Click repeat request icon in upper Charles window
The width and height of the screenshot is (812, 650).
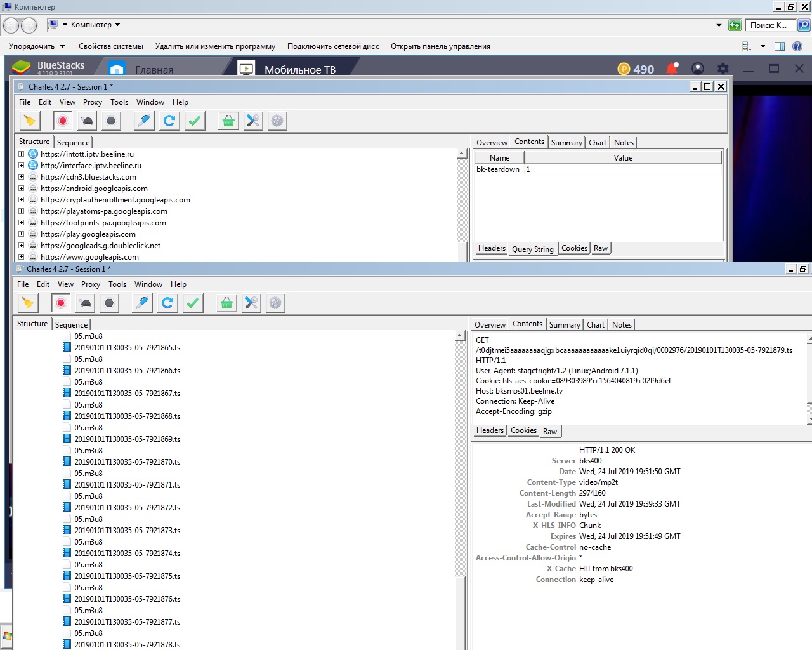pos(169,121)
